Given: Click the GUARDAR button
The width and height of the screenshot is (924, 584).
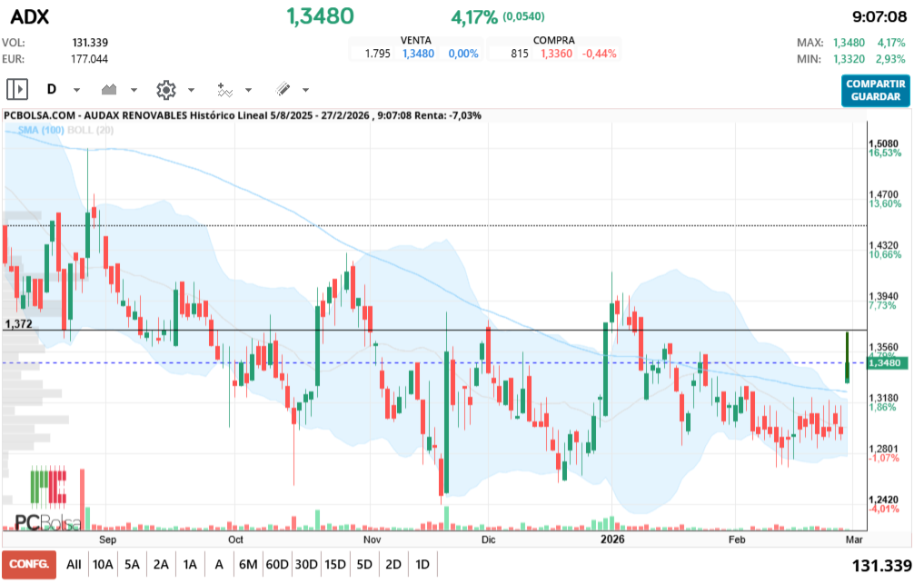Looking at the screenshot, I should coord(875,94).
